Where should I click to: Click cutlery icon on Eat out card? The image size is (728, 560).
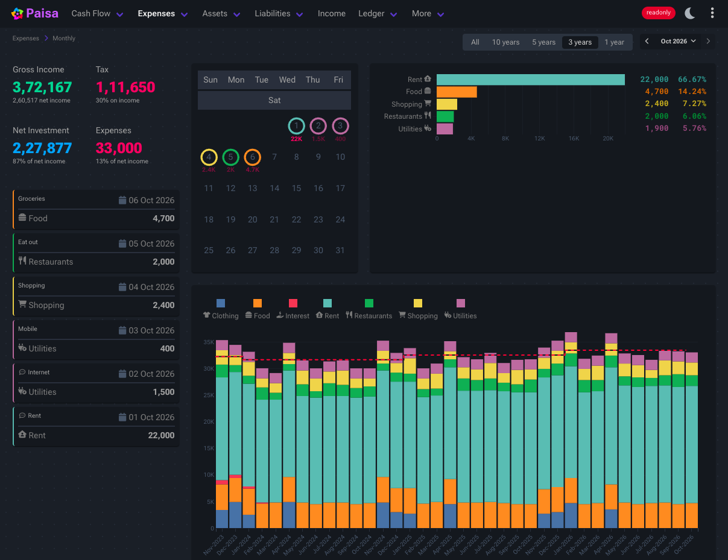pos(22,261)
